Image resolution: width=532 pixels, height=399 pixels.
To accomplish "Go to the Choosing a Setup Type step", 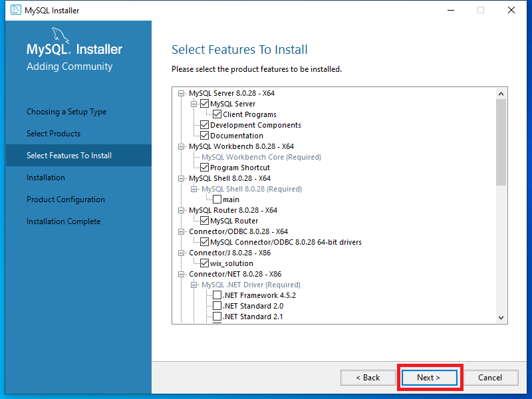I will [x=66, y=111].
